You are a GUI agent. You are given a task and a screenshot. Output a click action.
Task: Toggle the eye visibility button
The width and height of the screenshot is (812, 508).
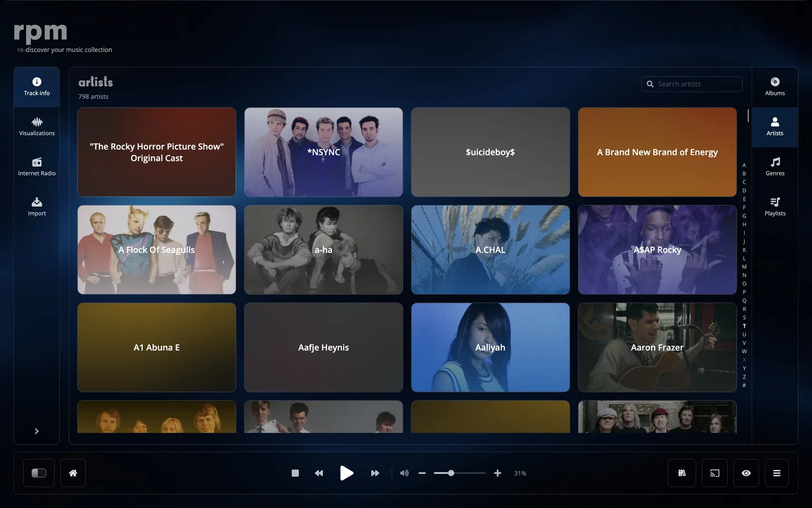coord(746,473)
